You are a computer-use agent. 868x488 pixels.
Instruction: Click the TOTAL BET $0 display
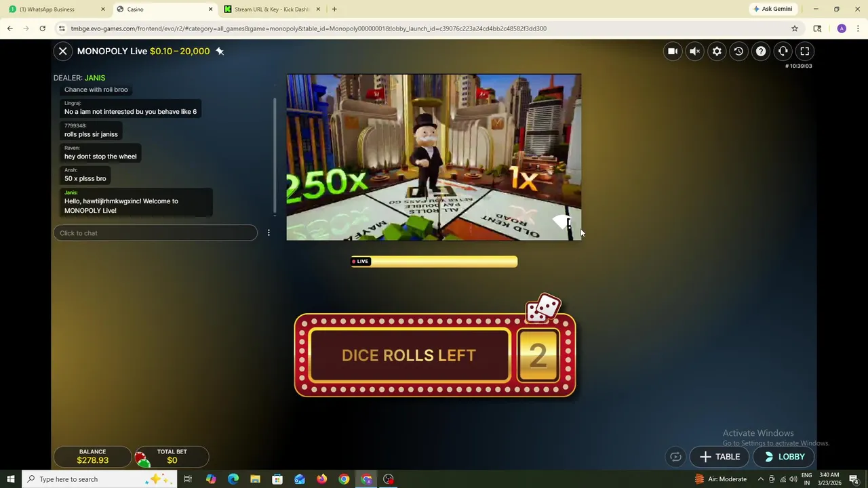(x=172, y=456)
